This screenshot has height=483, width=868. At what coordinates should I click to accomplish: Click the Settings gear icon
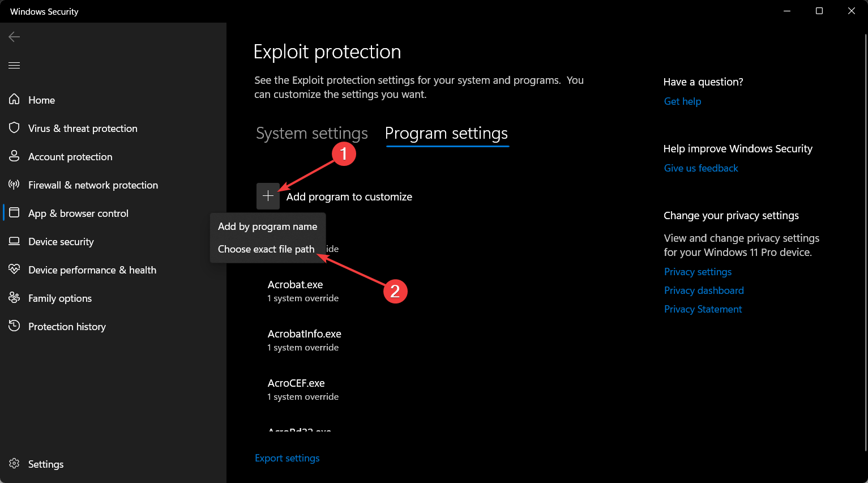tap(14, 464)
